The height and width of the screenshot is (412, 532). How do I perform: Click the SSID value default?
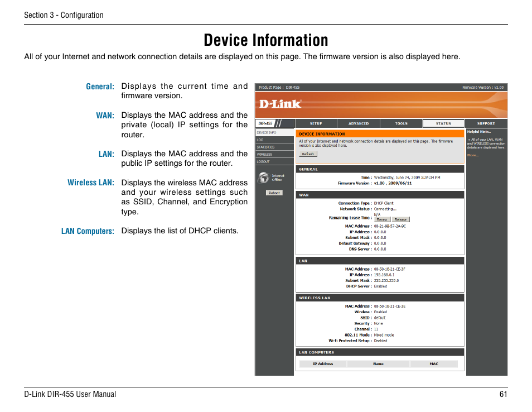pyautogui.click(x=380, y=318)
